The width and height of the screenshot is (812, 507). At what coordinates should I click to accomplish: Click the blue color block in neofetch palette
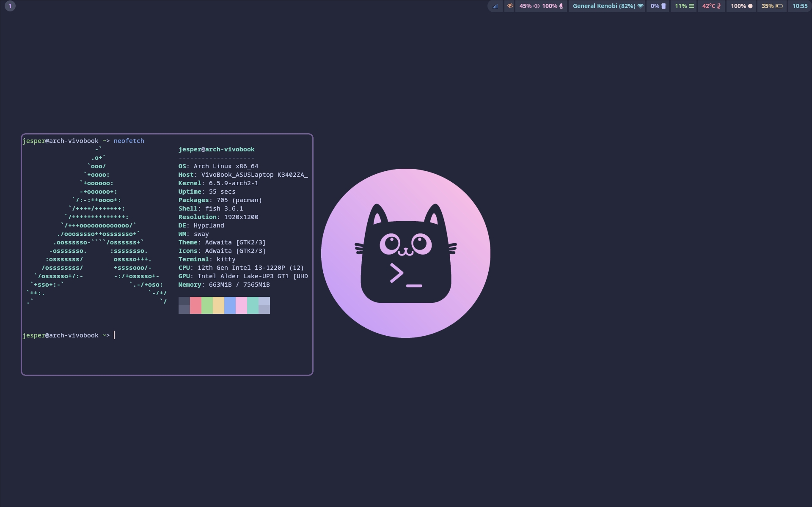tap(230, 305)
